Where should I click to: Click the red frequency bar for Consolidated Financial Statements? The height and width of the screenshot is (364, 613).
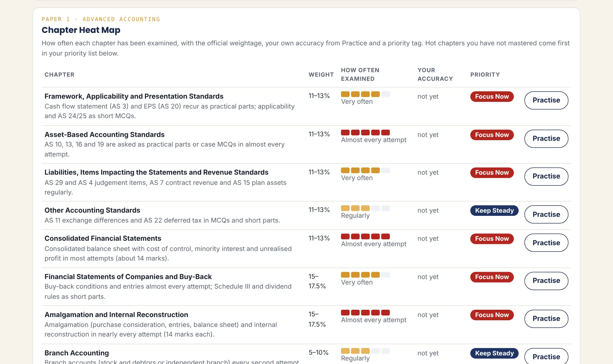pyautogui.click(x=365, y=236)
